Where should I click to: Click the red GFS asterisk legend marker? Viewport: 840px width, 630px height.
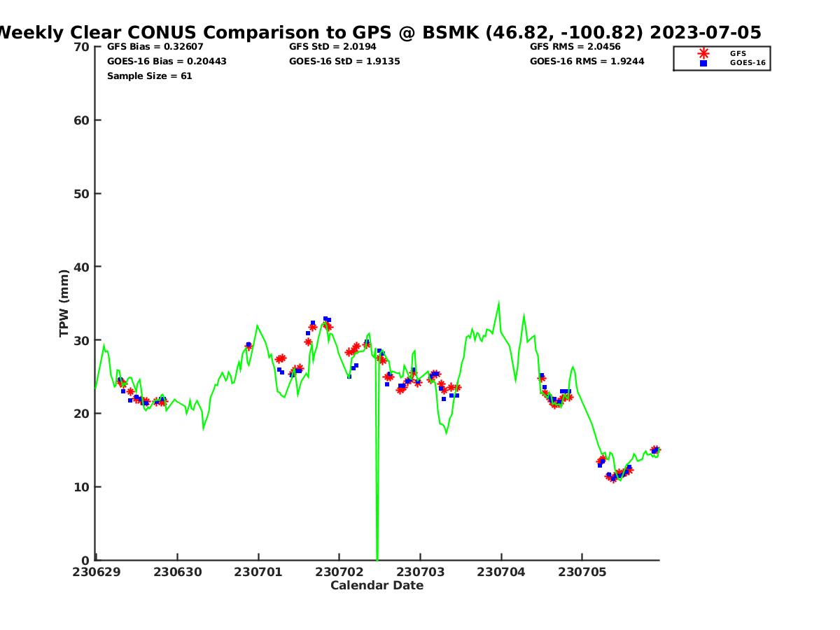(703, 53)
